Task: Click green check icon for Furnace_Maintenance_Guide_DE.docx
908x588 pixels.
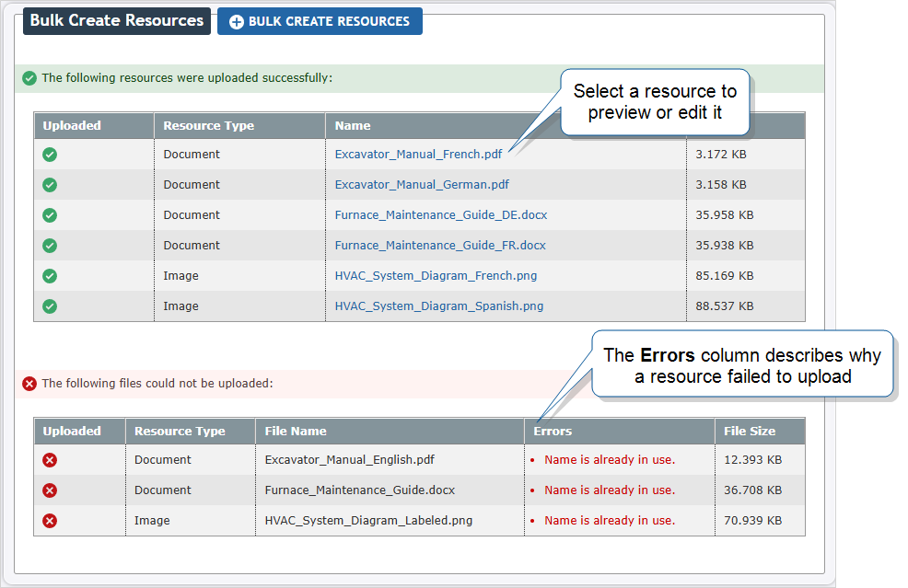Action: tap(50, 215)
